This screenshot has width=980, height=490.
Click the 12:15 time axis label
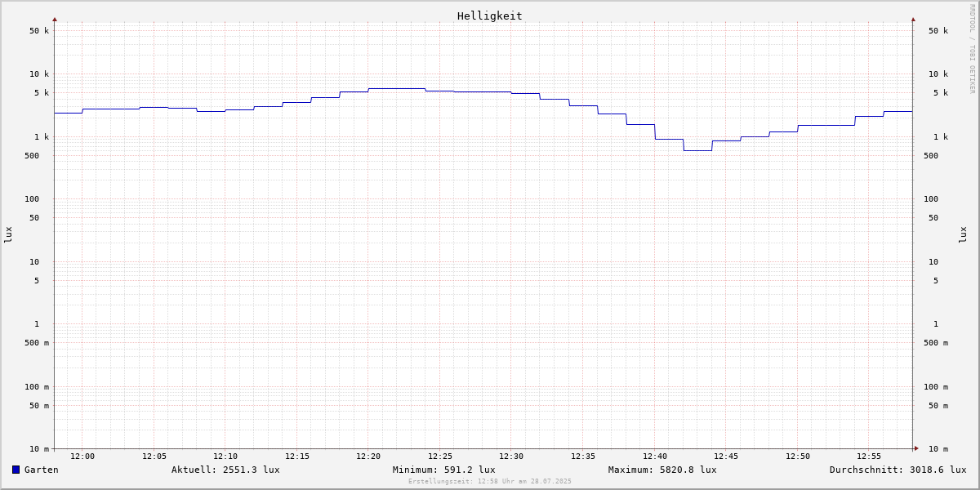(297, 457)
